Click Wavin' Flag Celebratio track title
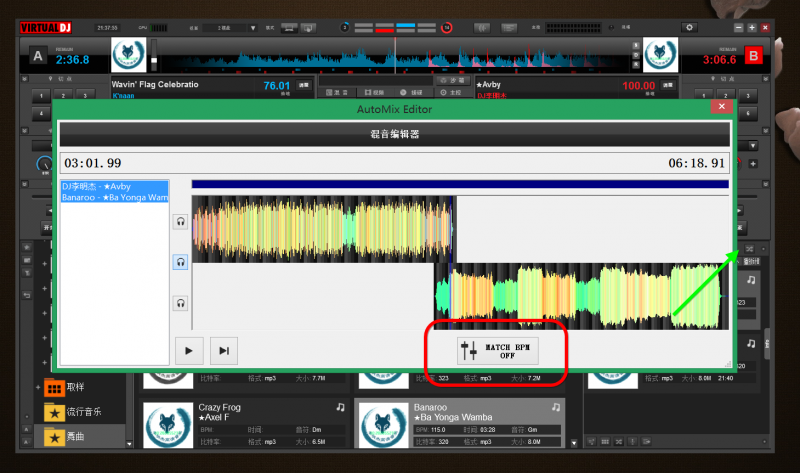Viewport: 800px width, 473px height. pos(155,84)
